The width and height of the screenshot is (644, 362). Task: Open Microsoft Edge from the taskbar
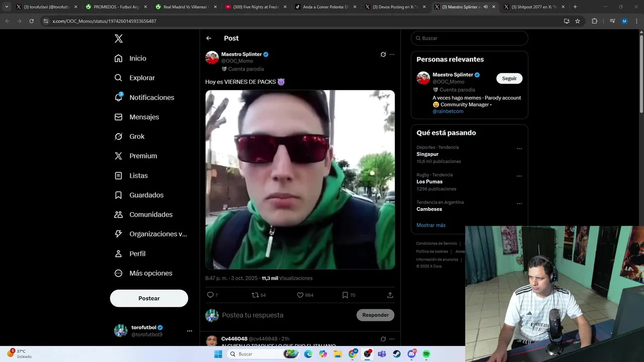tap(308, 354)
